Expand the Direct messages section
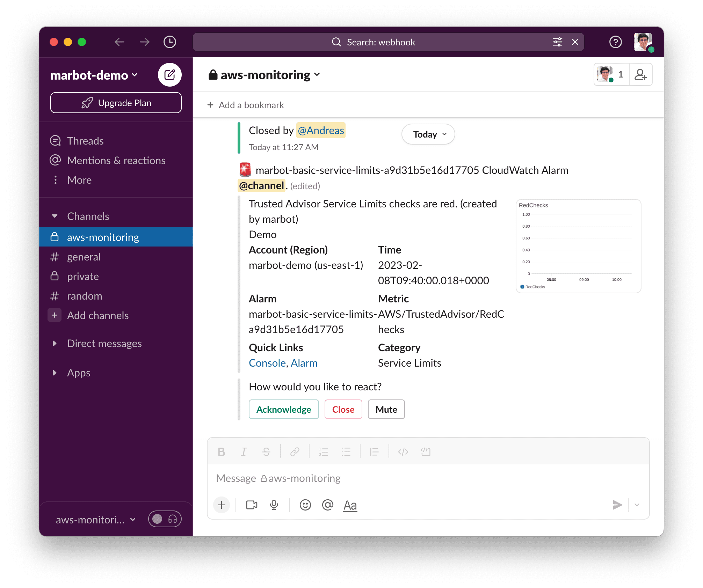The width and height of the screenshot is (703, 588). [55, 343]
